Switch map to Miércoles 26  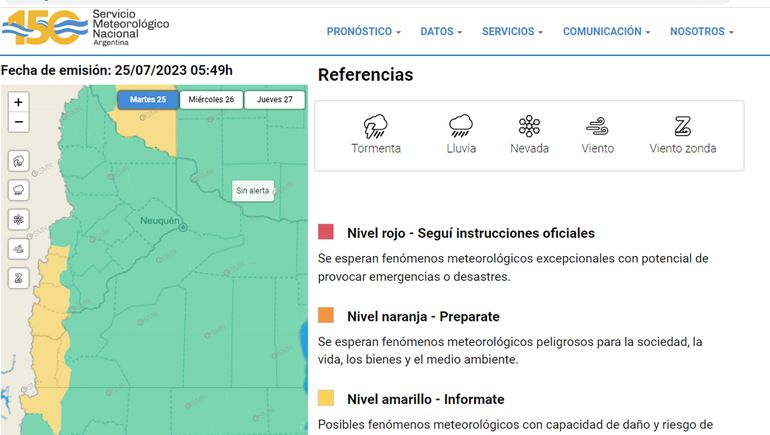coord(211,100)
